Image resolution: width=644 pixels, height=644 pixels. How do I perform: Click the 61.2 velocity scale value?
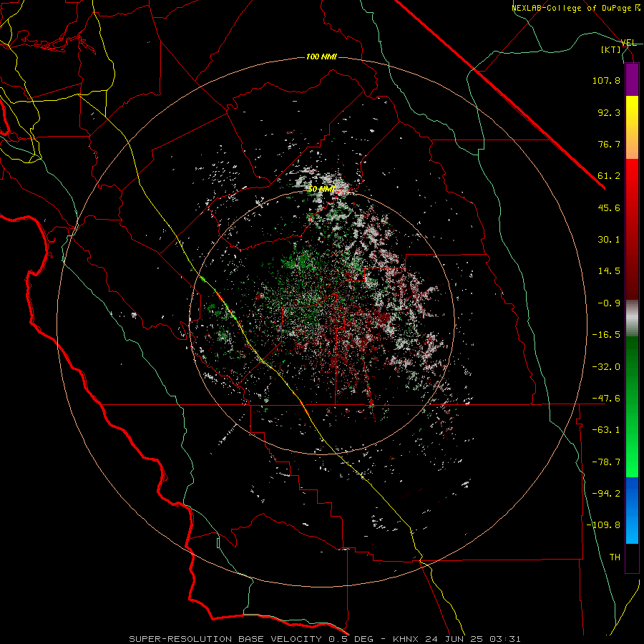[x=609, y=176]
